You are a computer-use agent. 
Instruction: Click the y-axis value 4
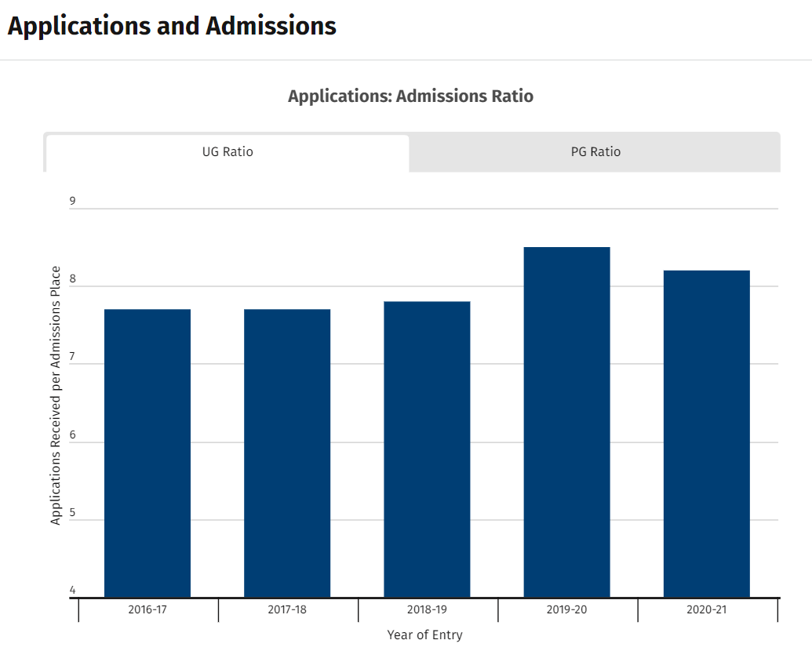pyautogui.click(x=72, y=590)
